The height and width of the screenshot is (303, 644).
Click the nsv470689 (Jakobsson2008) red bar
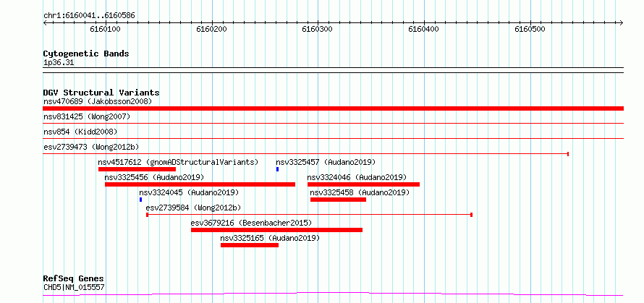[x=333, y=108]
